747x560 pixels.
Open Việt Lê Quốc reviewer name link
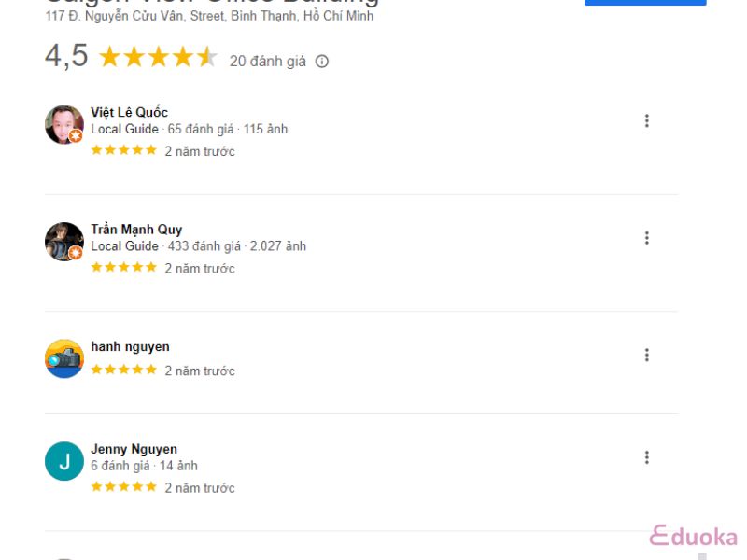pyautogui.click(x=129, y=112)
